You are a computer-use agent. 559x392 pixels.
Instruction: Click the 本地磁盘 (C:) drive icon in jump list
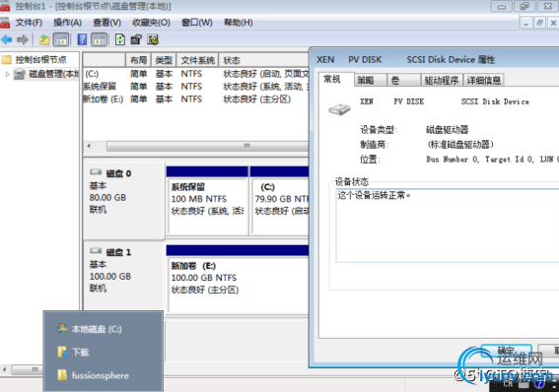(x=62, y=329)
